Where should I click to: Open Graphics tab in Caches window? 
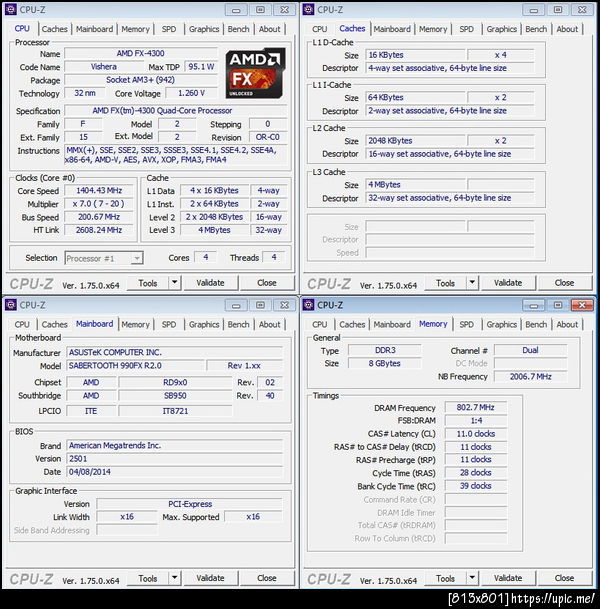pos(501,29)
